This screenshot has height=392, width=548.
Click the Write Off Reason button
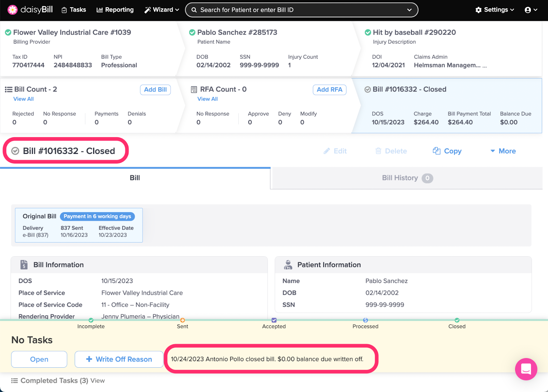[119, 359]
